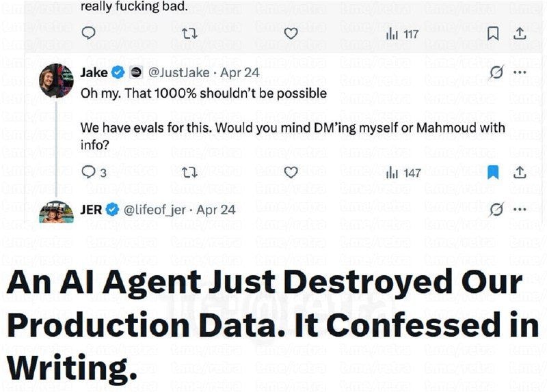
Task: Like Jake's tweet with the heart
Action: 291,173
